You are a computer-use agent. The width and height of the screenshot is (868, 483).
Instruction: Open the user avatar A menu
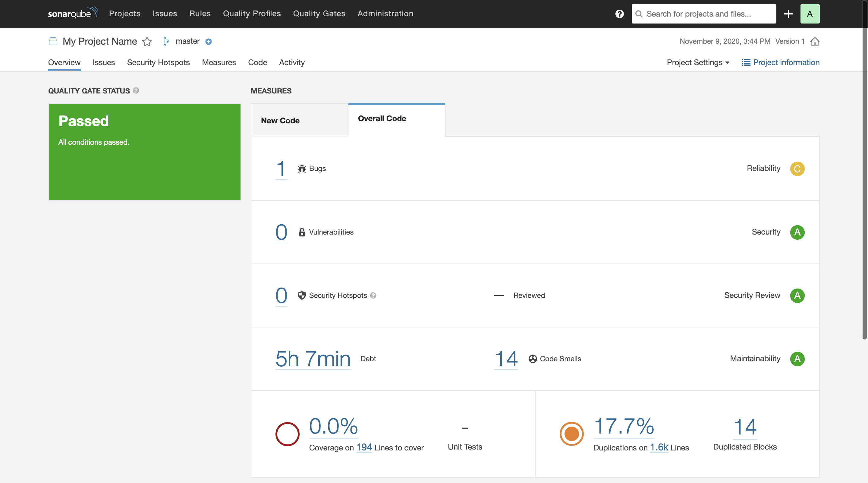[810, 14]
